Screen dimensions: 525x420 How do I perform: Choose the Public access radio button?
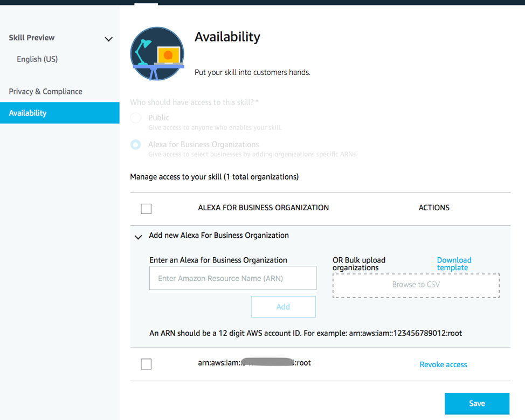[136, 118]
